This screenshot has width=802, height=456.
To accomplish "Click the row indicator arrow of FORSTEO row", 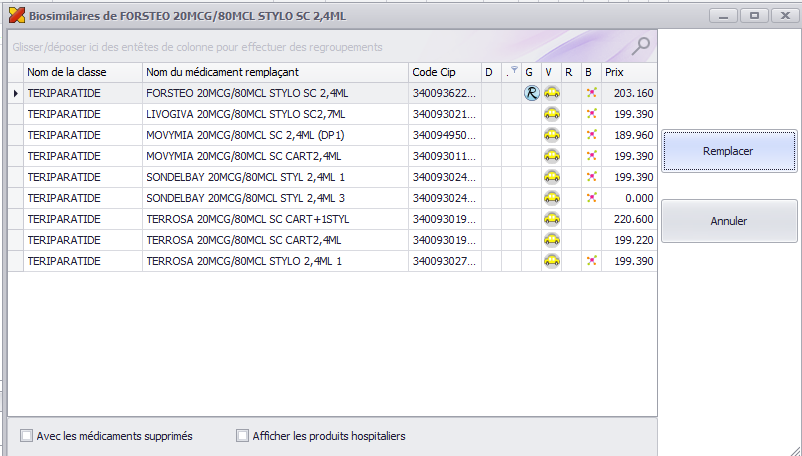I will 16,94.
